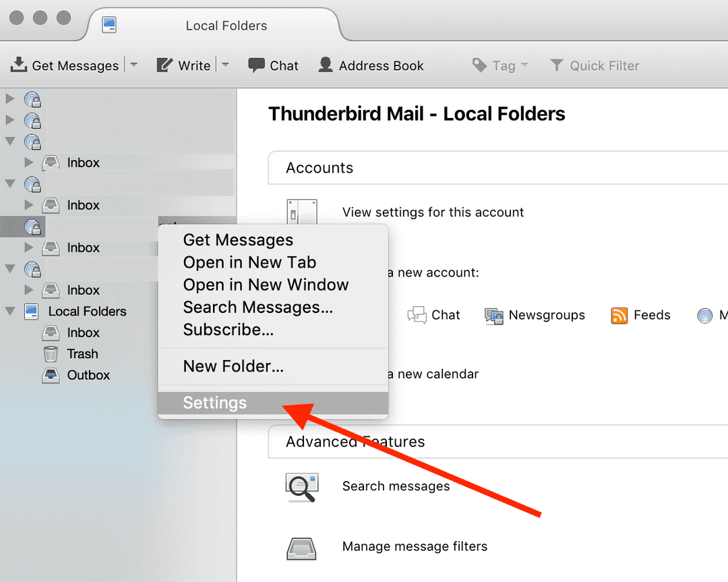Click the account settings switch icon
Screen dimensions: 728x582
(x=302, y=212)
